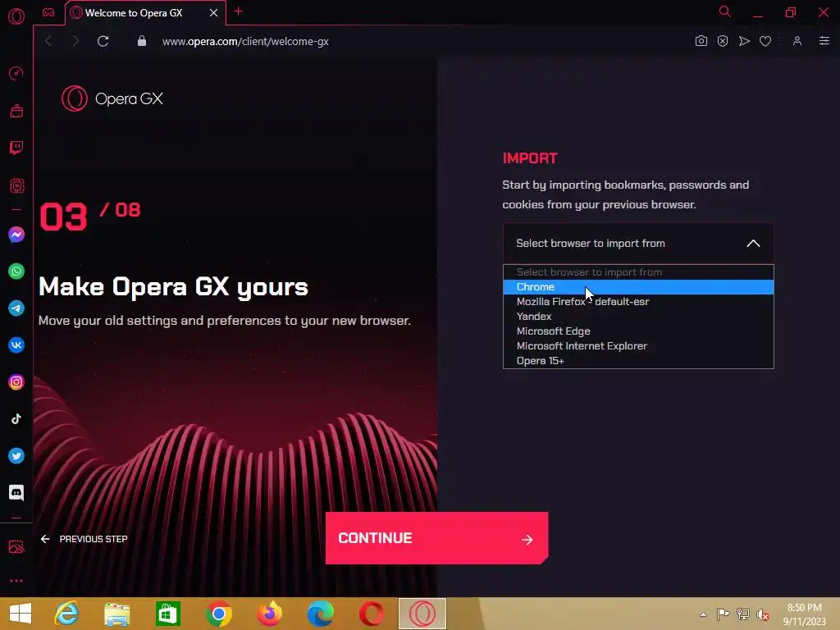Open the picture icon at sidebar bottom
Image resolution: width=840 pixels, height=630 pixels.
(16, 546)
